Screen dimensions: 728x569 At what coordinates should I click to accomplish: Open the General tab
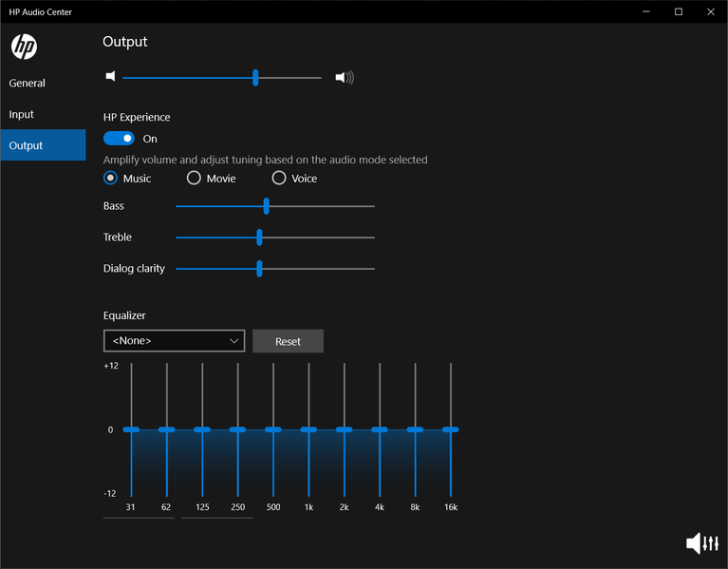pos(28,83)
